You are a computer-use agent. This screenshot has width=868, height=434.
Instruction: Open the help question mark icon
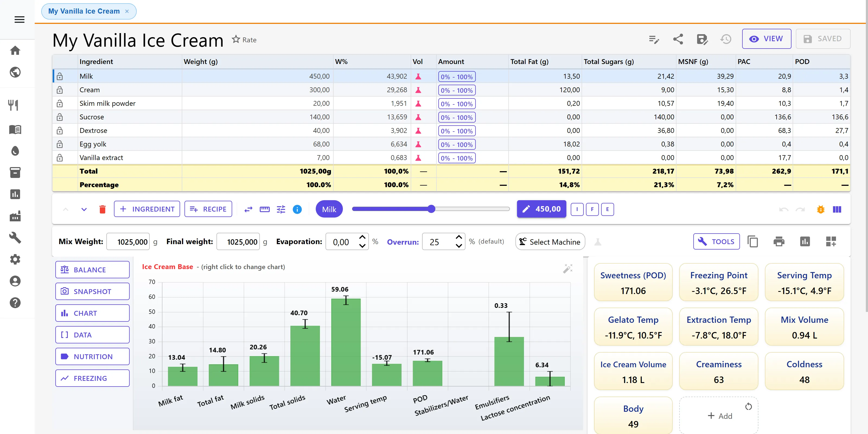pos(15,303)
